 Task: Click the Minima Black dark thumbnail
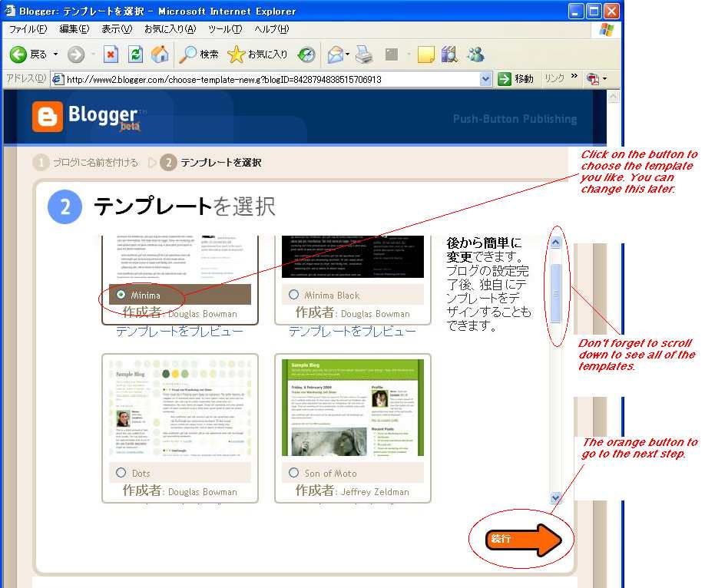point(352,256)
